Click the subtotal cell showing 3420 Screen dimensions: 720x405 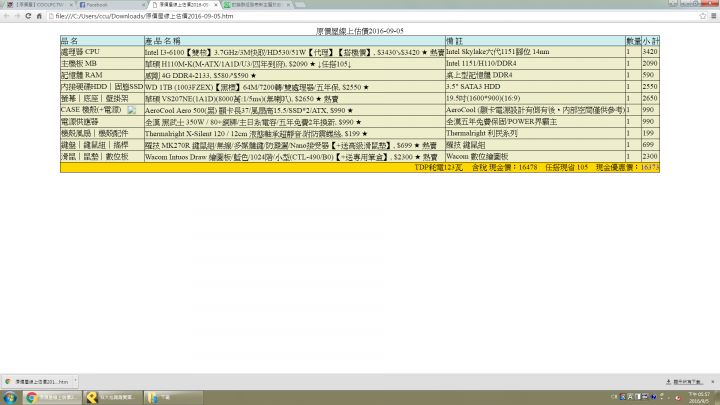(x=650, y=52)
